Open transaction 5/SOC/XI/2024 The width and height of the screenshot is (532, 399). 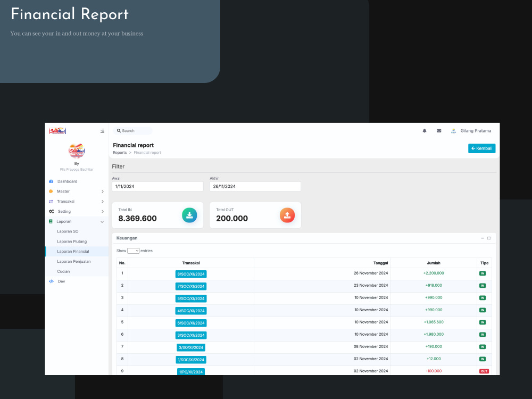click(191, 298)
